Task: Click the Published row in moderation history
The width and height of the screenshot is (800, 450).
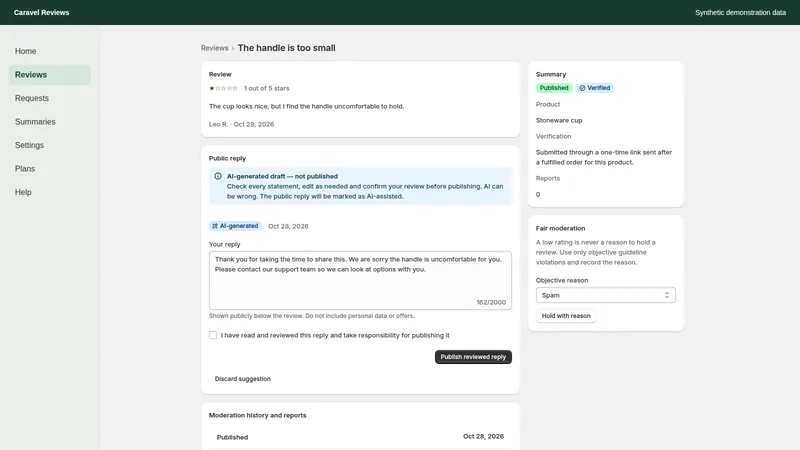Action: pyautogui.click(x=360, y=437)
